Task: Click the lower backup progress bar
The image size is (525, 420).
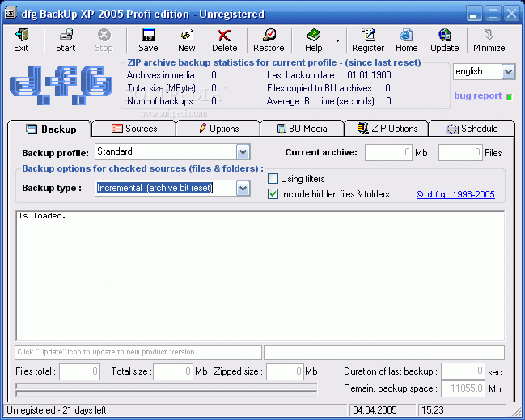Action: [x=166, y=393]
